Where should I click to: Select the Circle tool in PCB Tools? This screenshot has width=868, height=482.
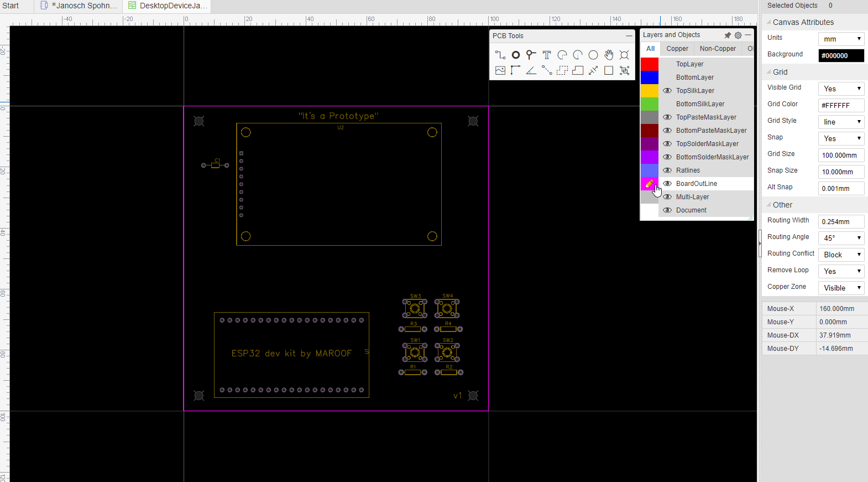point(593,55)
